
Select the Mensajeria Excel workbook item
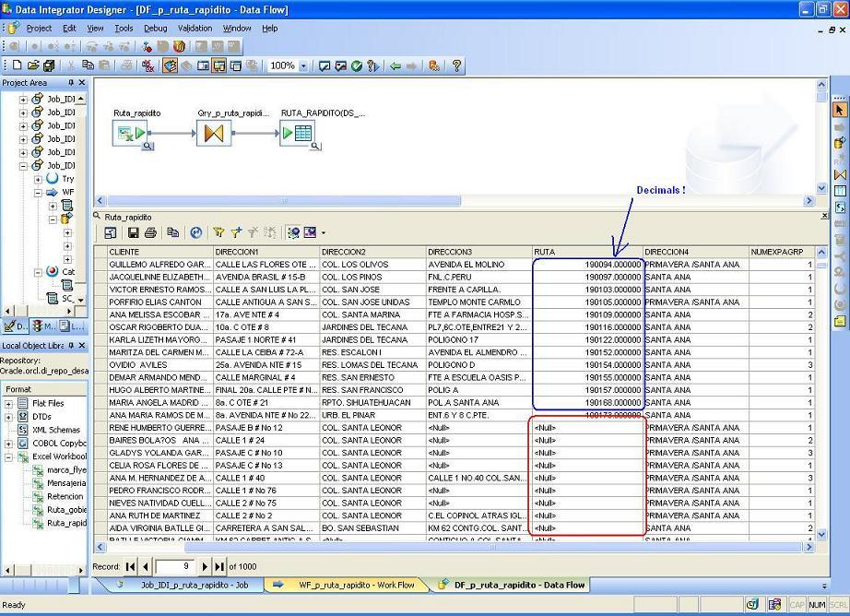pyautogui.click(x=66, y=483)
